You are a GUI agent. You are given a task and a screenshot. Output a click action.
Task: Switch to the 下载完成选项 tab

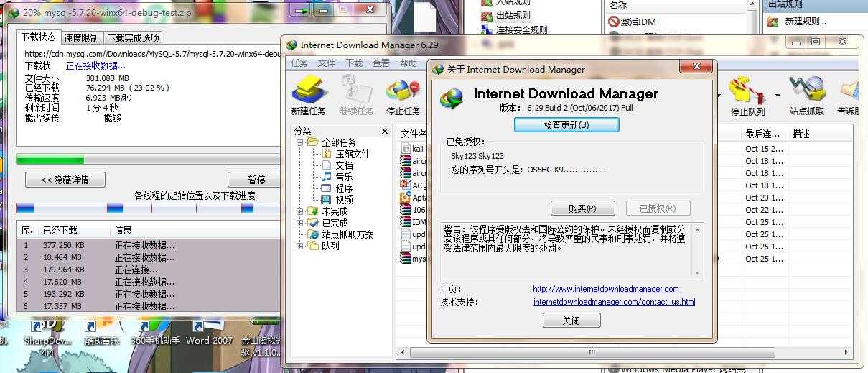tap(133, 38)
